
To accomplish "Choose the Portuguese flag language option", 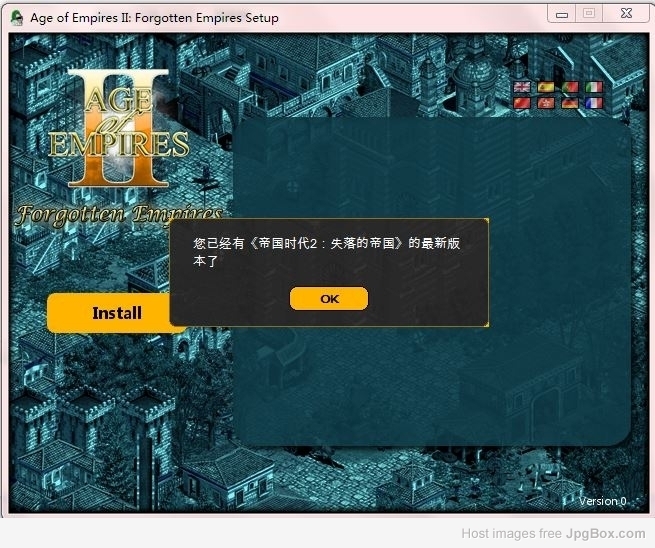I will click(x=570, y=88).
